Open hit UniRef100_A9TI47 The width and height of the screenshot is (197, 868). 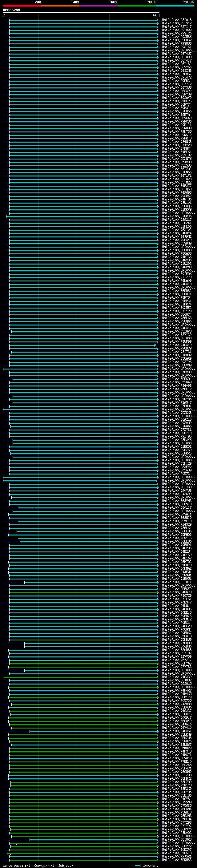pos(176,26)
